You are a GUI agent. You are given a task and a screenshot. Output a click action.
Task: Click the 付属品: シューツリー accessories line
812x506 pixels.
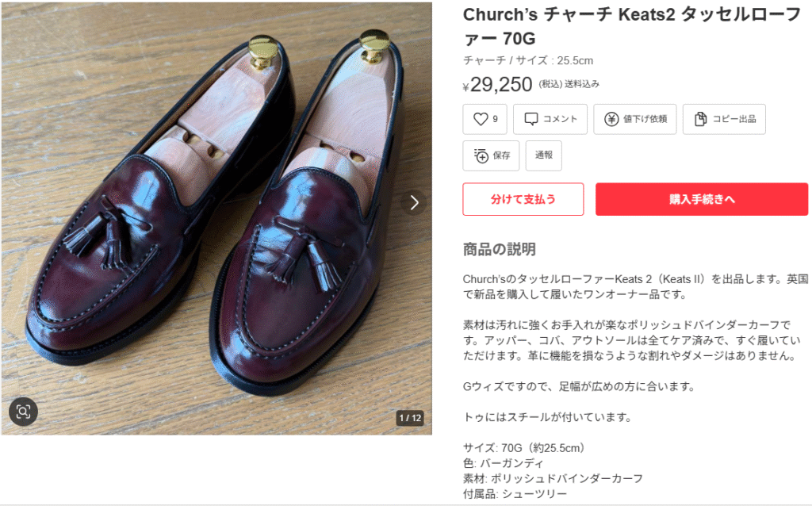click(x=514, y=493)
